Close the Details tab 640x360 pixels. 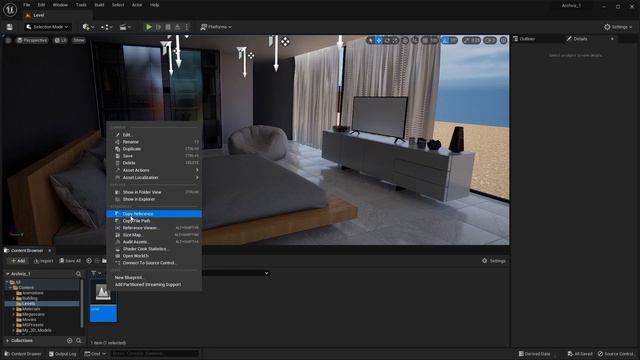[x=612, y=39]
